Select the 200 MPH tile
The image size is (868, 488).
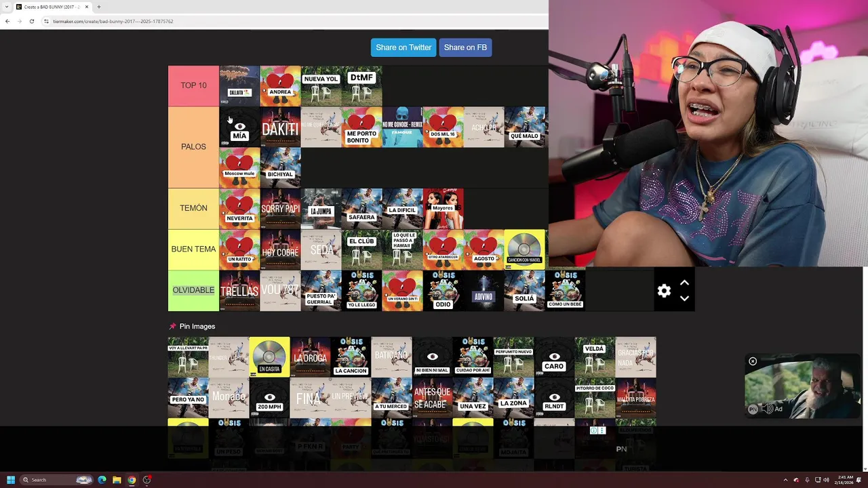269,397
